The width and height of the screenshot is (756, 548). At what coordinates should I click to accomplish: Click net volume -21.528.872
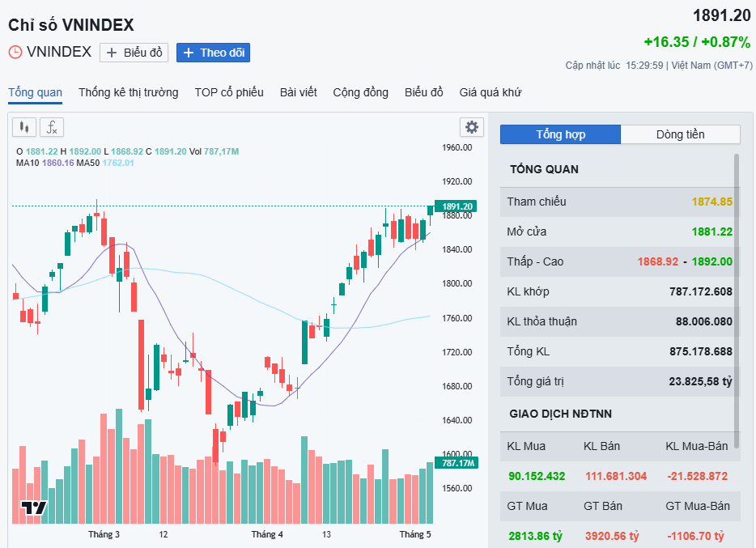tap(697, 476)
